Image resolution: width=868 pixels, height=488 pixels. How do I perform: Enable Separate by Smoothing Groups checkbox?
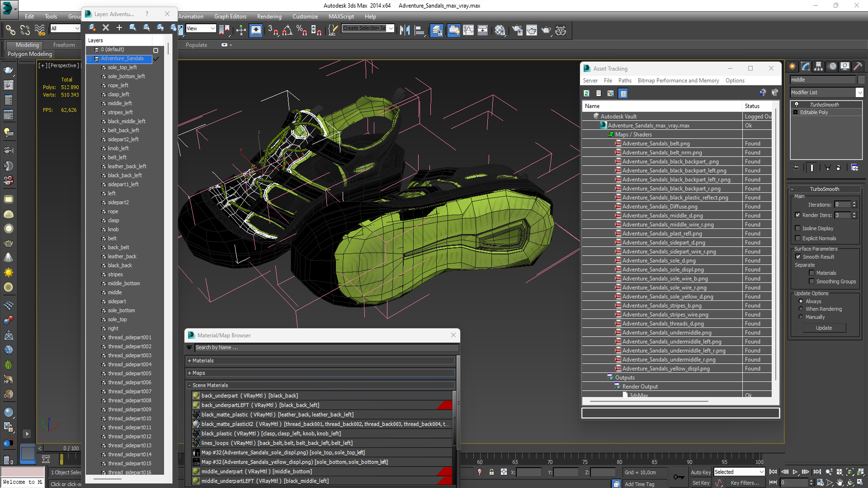[812, 282]
